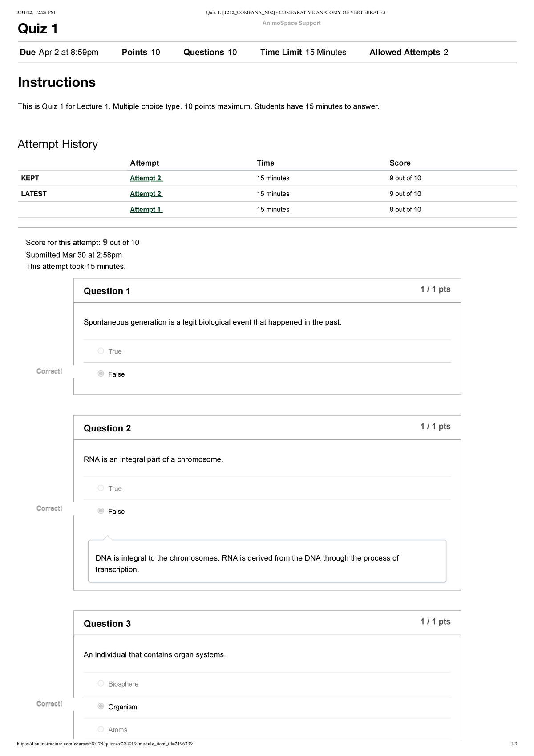Viewport: 534px width, 756px height.
Task: Click the Quiz 1 page title
Action: (38, 29)
